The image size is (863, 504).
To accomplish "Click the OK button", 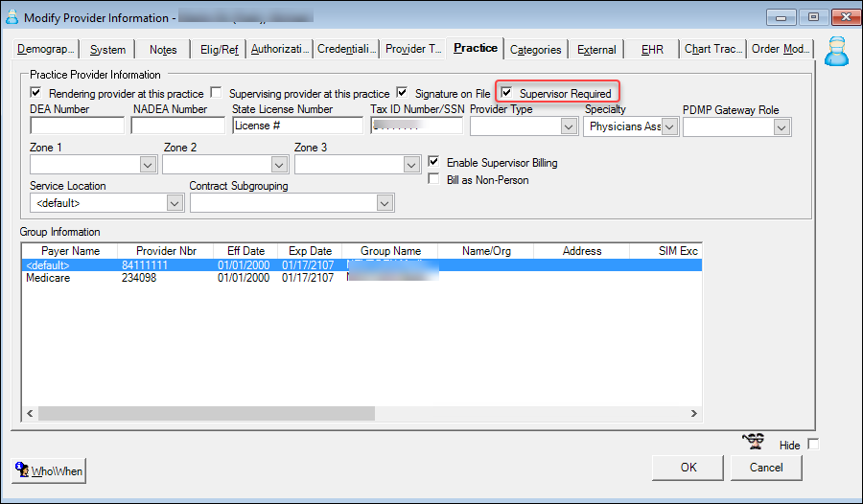I will pyautogui.click(x=688, y=468).
